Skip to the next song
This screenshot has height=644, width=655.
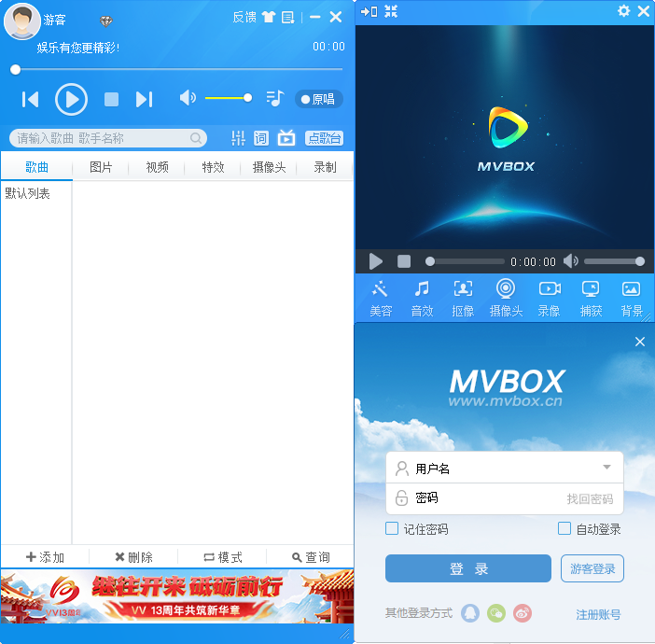point(144,100)
